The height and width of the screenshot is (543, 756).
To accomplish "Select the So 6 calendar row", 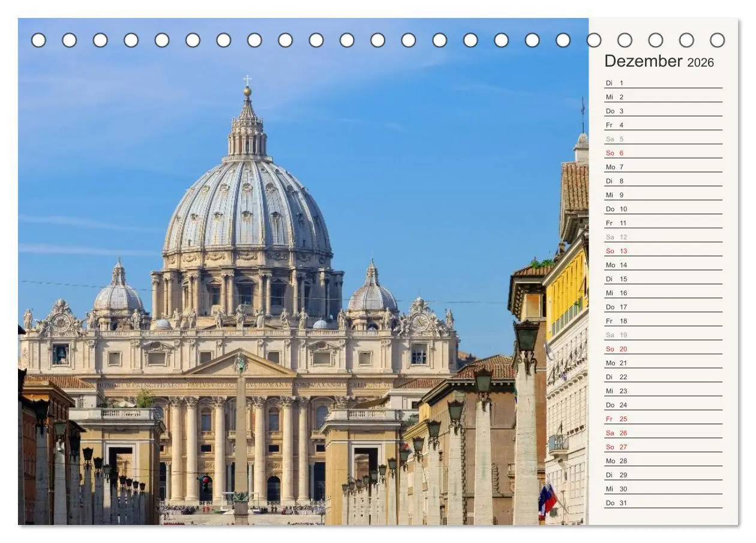I will point(663,153).
